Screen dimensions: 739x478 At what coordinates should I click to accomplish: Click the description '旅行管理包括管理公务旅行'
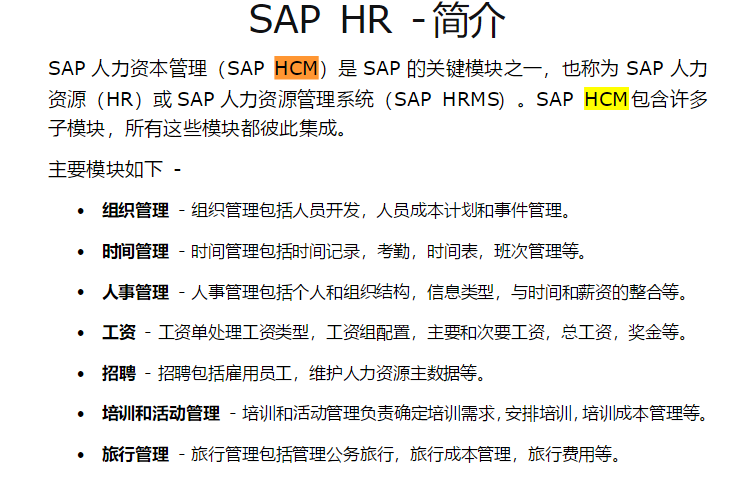click(292, 454)
